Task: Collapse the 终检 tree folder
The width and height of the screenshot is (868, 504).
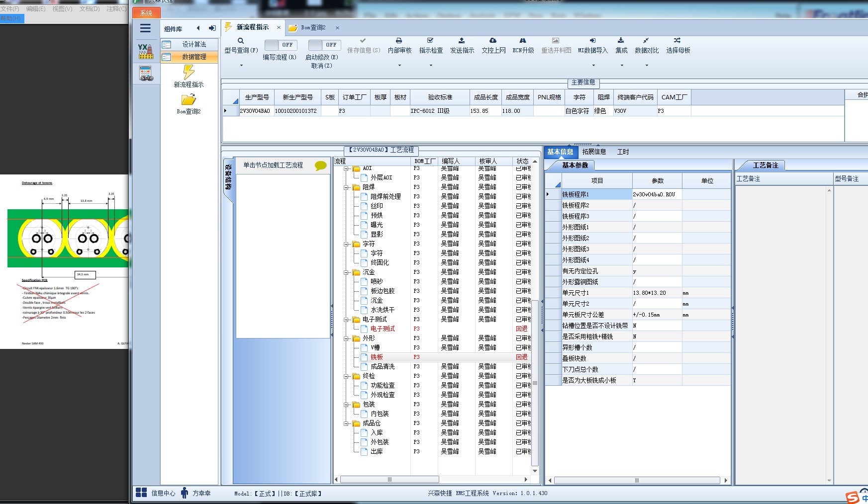Action: [346, 376]
